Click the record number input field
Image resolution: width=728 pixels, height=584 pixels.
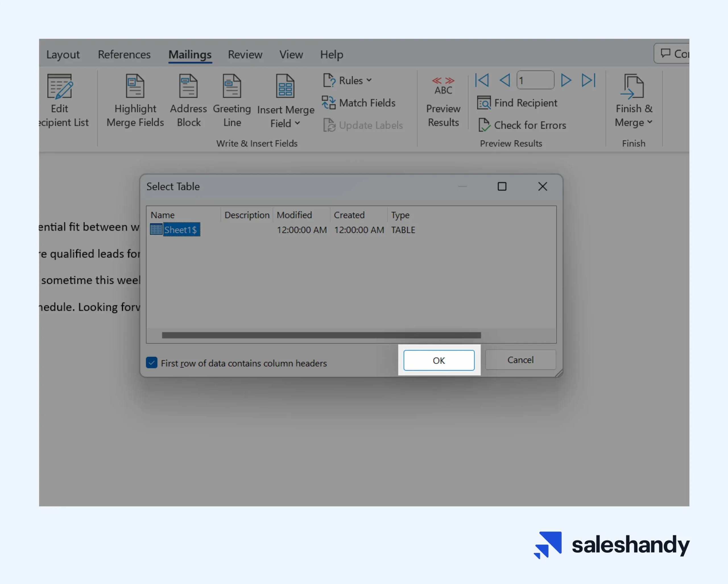[535, 80]
